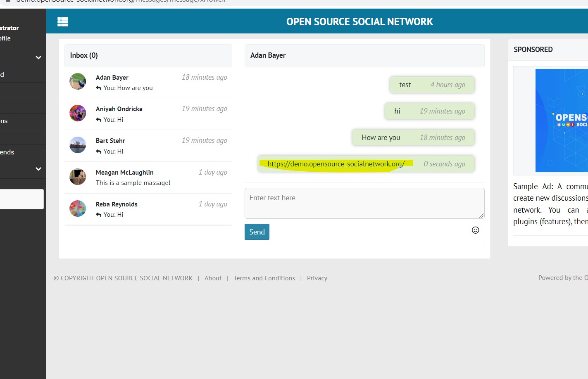Click Adan Bayer's profile avatar
Image resolution: width=588 pixels, height=379 pixels.
tap(78, 81)
